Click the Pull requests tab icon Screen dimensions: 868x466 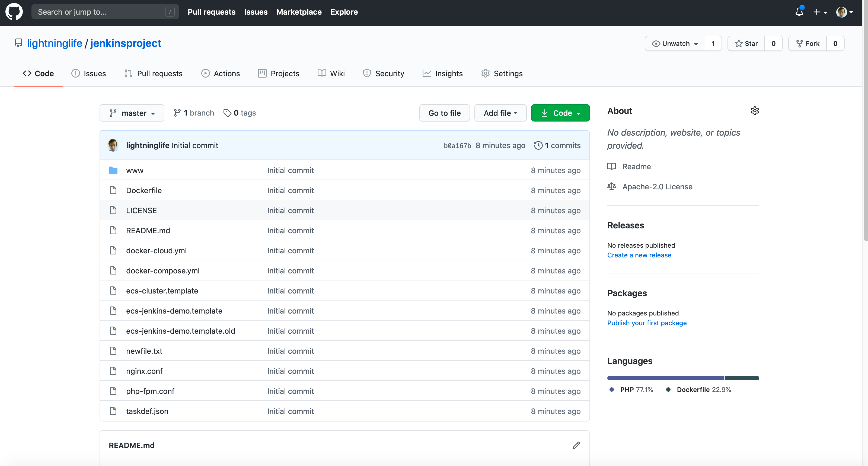(x=128, y=74)
